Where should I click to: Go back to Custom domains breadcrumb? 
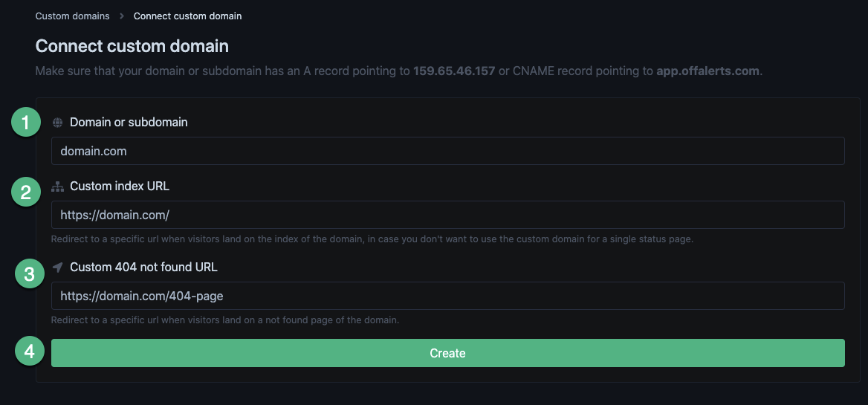72,16
